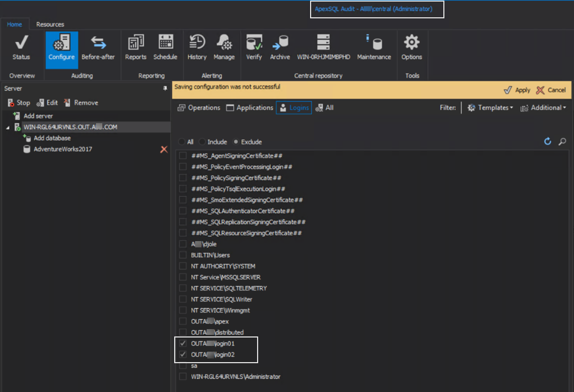The width and height of the screenshot is (574, 392).
Task: Remove AdventureWorks2017 with the red X
Action: coord(164,149)
